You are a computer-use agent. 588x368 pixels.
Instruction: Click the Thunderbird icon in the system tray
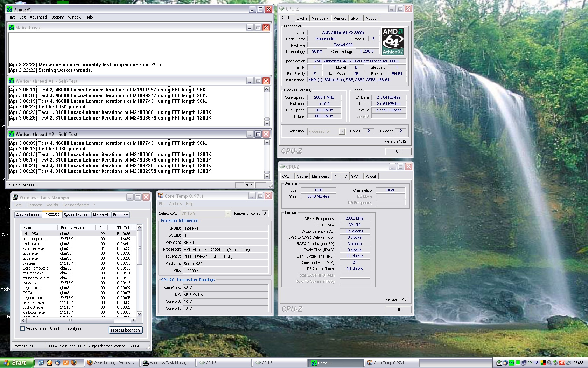tap(505, 363)
